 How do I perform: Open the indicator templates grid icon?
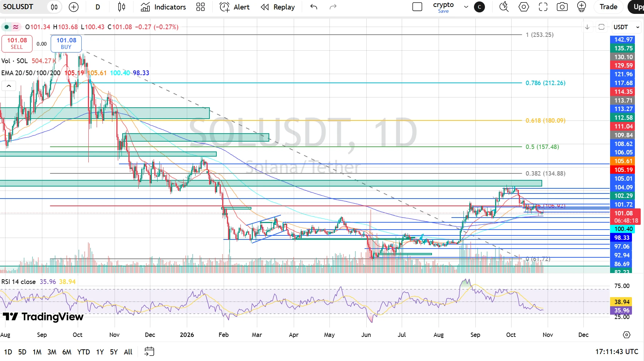200,7
